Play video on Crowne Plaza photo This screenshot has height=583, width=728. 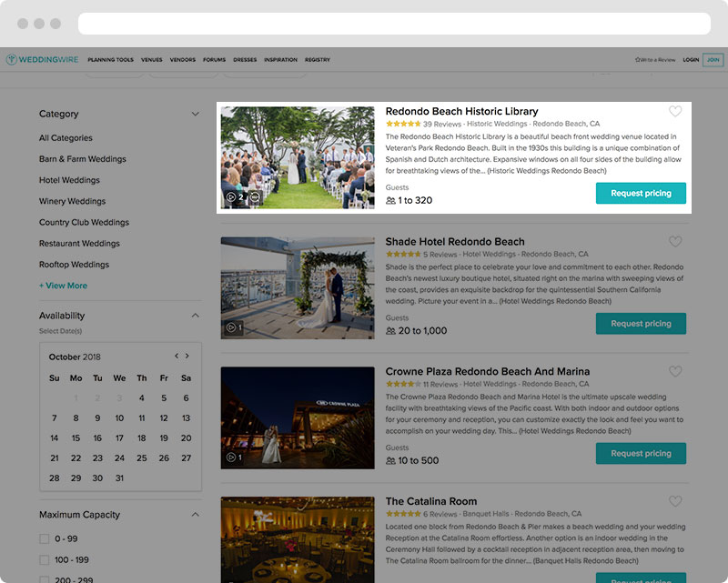click(234, 457)
